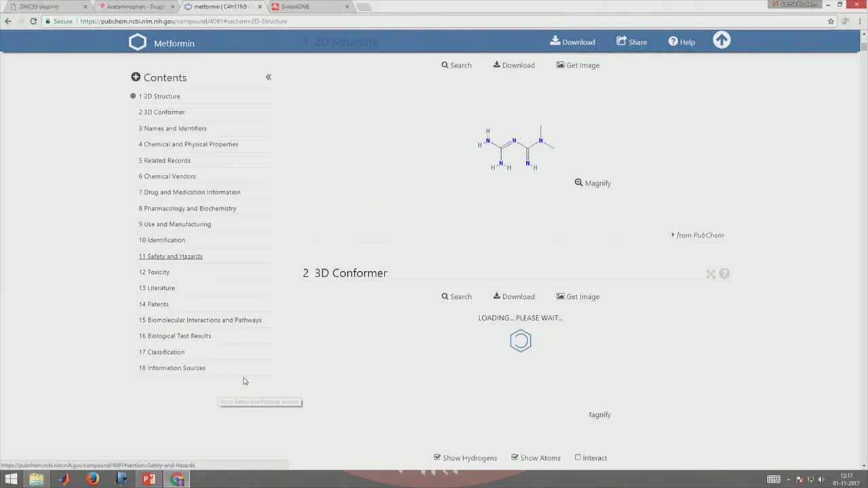Screen dimensions: 868x488
Task: Open 12 Toxicity section
Action: 154,272
